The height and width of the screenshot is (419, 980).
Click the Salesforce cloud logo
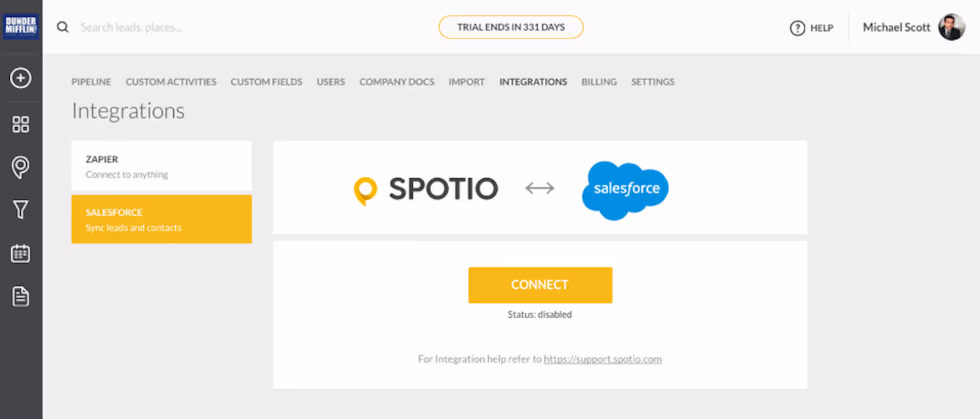(x=626, y=189)
